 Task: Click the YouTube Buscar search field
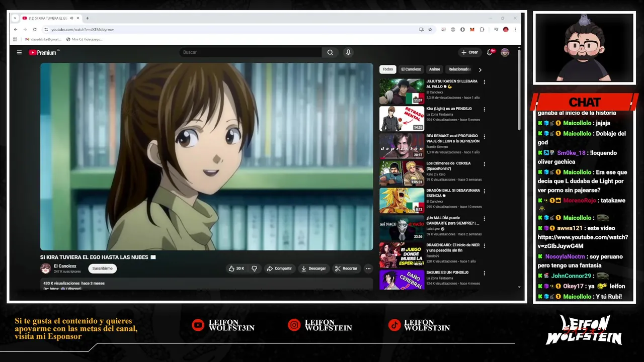[251, 52]
